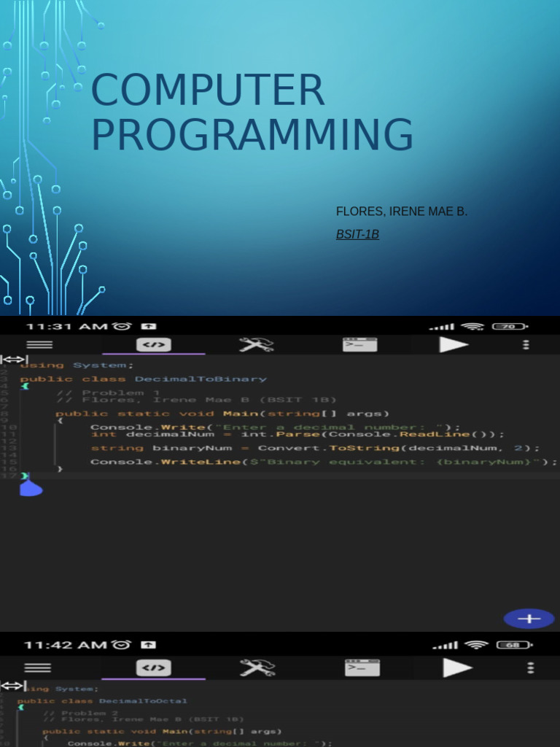Open the wrench tools icon above DecimalToOctal code
Screen dimensions: 560x747
pos(257,667)
